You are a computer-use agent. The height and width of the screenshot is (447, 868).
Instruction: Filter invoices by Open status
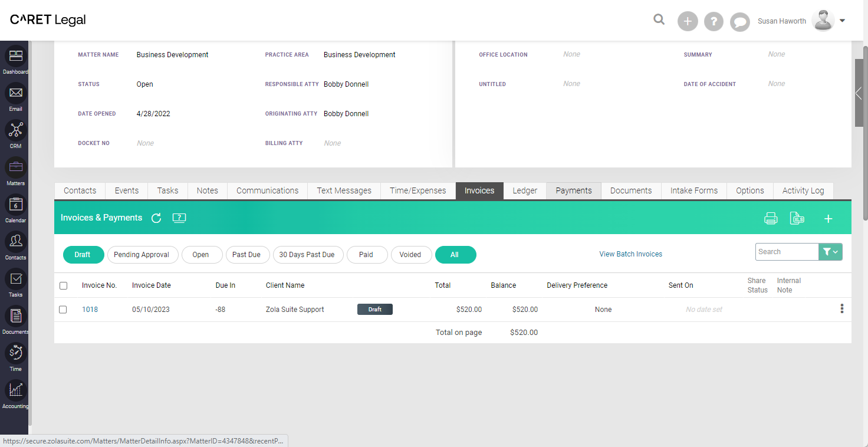[x=201, y=255]
